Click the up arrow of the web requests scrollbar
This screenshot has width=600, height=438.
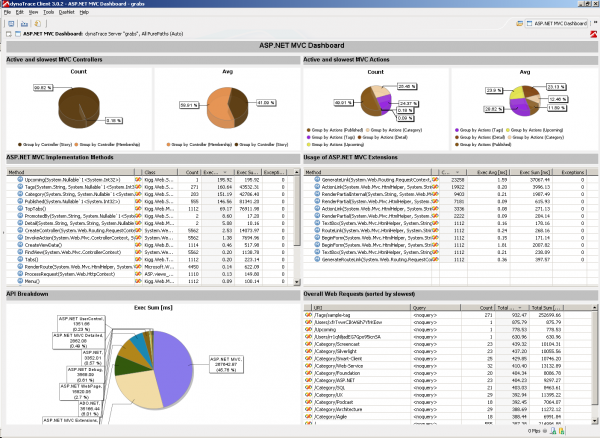point(594,308)
